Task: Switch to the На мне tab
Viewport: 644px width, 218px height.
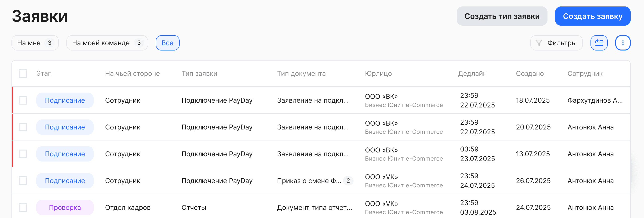Action: point(35,43)
